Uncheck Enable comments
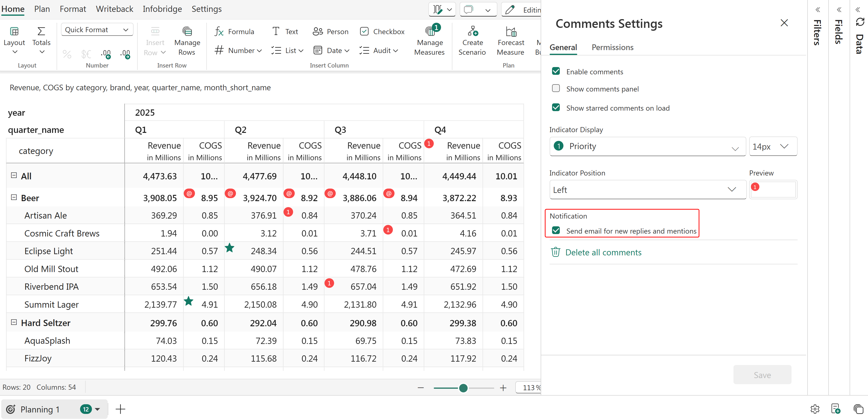Screen dimensions: 868x419 (556, 71)
